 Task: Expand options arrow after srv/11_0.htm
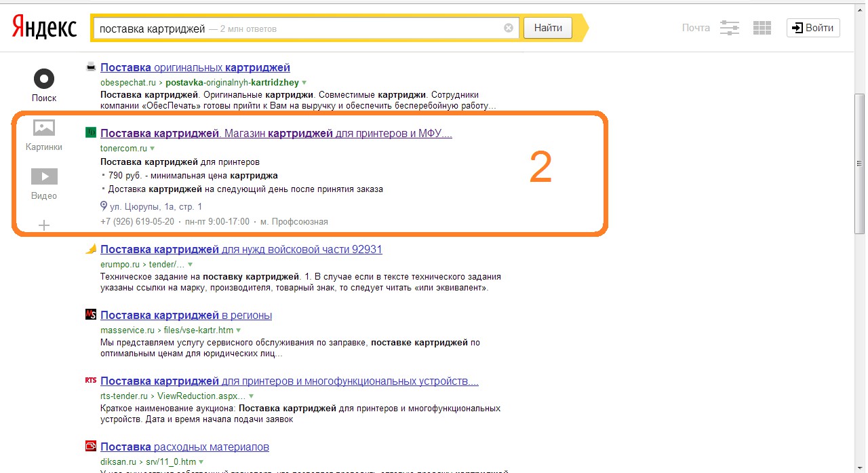(x=201, y=462)
